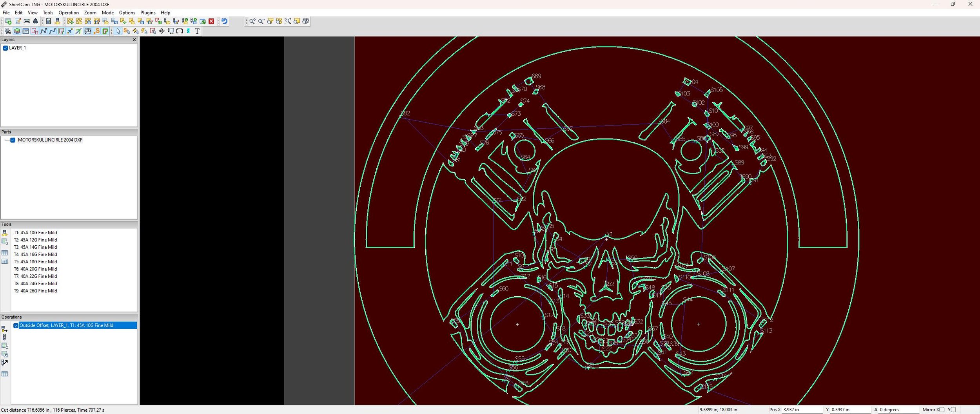Toggle the LAYER_1 checkbox

(x=5, y=48)
